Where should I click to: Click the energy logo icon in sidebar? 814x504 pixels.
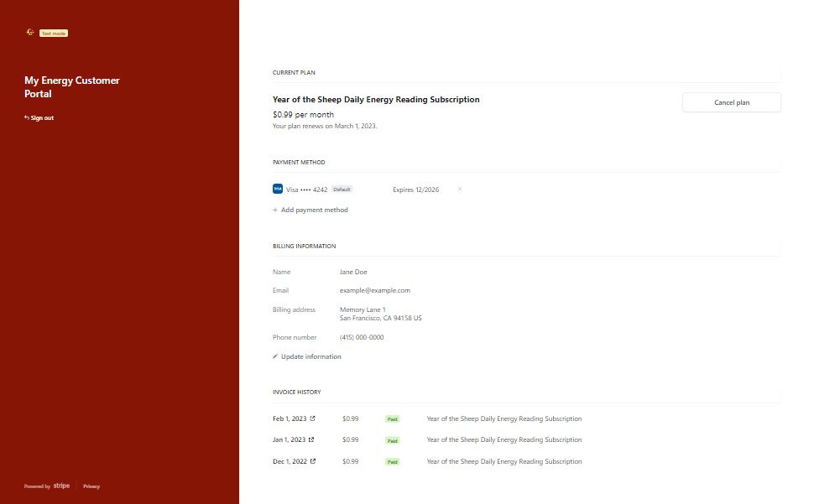(30, 33)
